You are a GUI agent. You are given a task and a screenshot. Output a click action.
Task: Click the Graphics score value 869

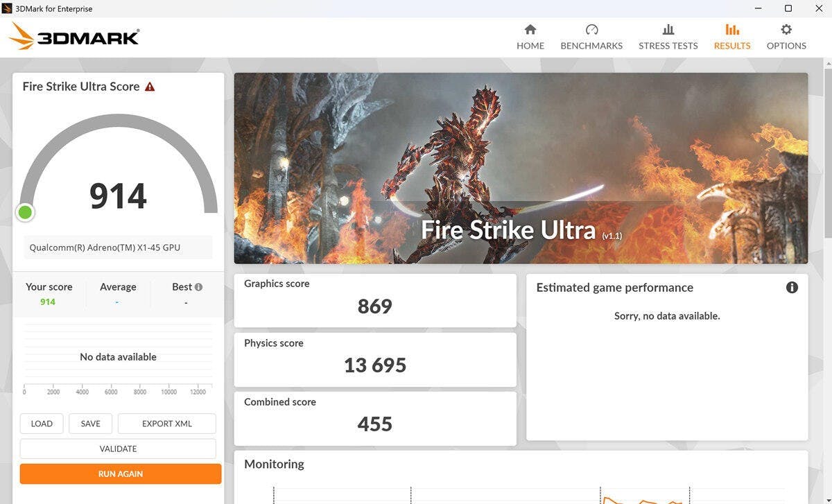point(375,306)
